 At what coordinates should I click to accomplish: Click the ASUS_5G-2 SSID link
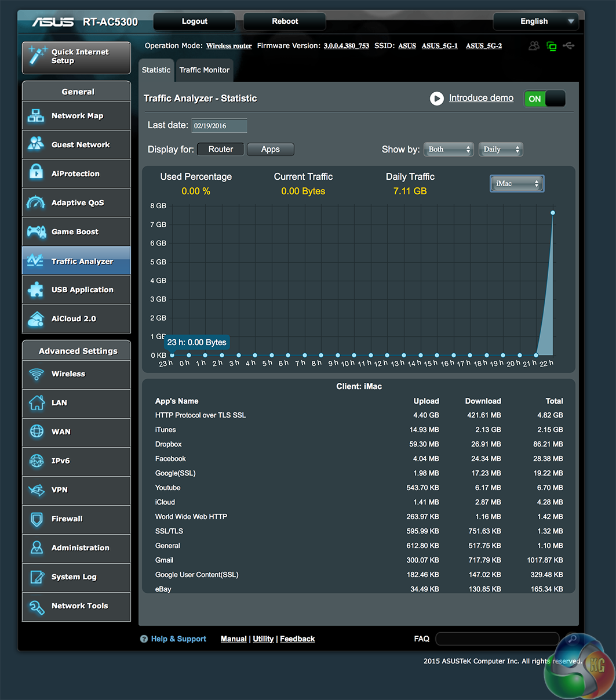click(484, 46)
